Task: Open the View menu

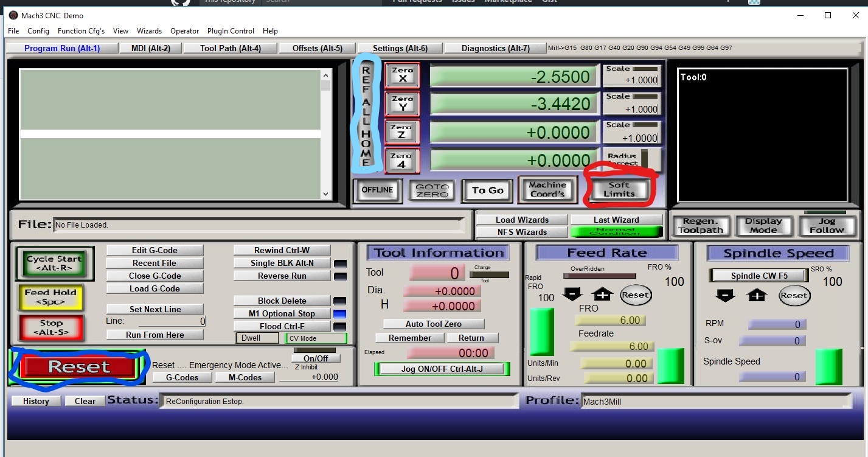Action: 120,30
